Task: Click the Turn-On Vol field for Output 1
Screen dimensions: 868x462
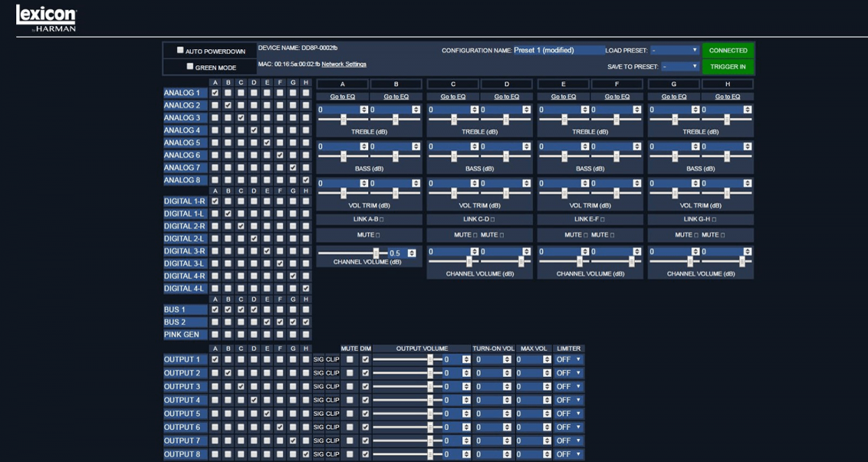Action: click(493, 359)
